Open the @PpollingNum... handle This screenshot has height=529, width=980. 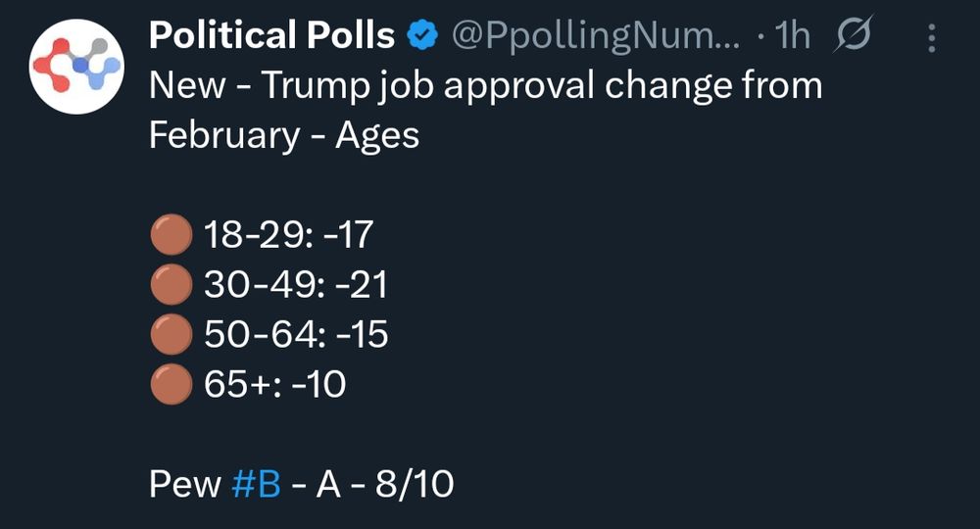point(596,36)
